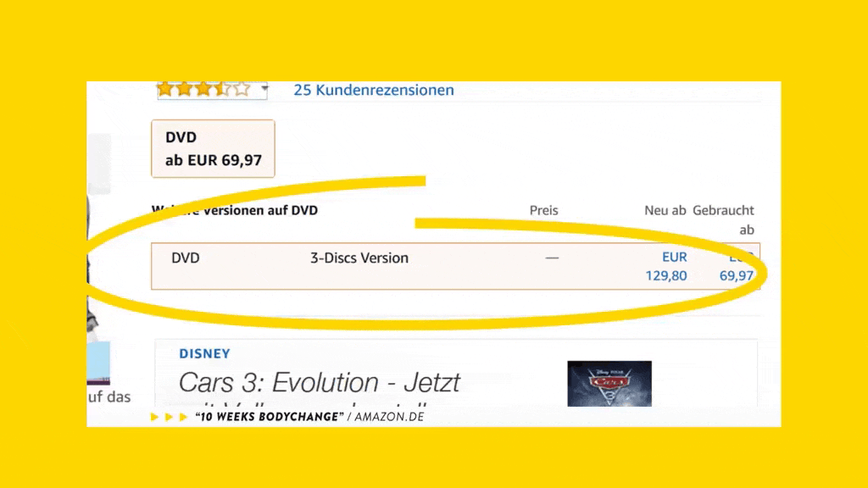Click the triple arrow icons in caption
The height and width of the screenshot is (488, 868).
[169, 417]
